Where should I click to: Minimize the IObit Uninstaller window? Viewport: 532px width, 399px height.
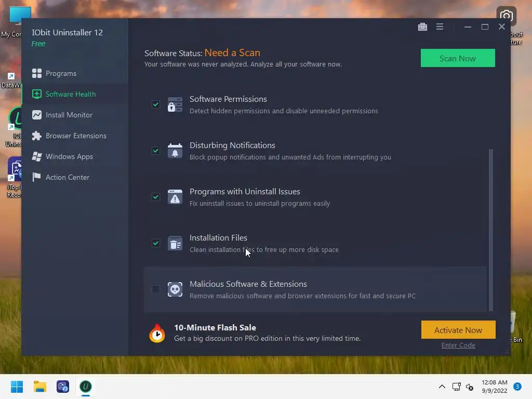point(468,27)
